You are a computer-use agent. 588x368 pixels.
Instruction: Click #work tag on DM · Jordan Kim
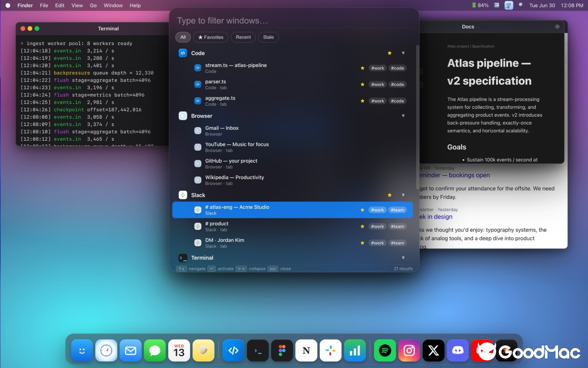point(378,243)
